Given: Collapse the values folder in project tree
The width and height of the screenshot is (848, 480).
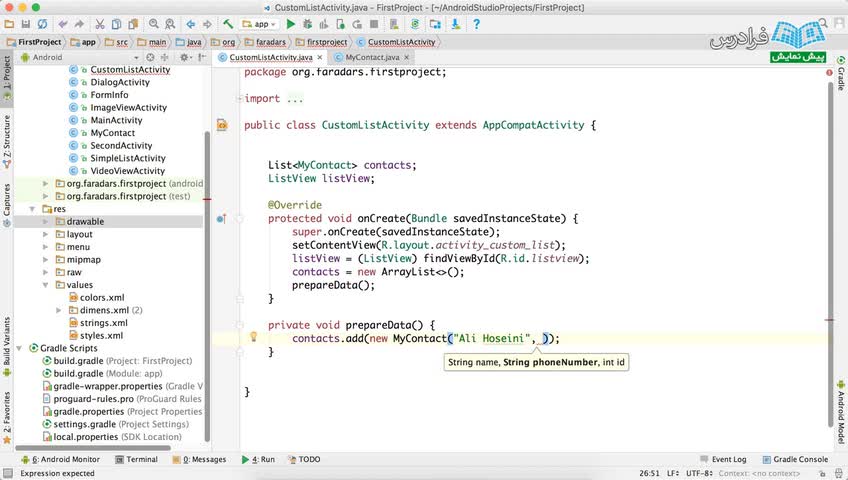Looking at the screenshot, I should (x=46, y=285).
